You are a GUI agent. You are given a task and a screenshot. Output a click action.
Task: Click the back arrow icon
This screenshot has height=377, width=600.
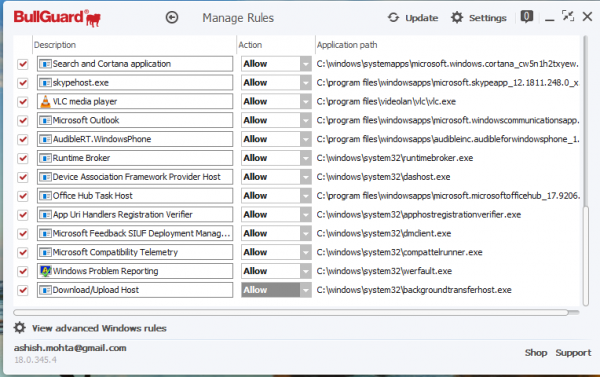point(172,18)
